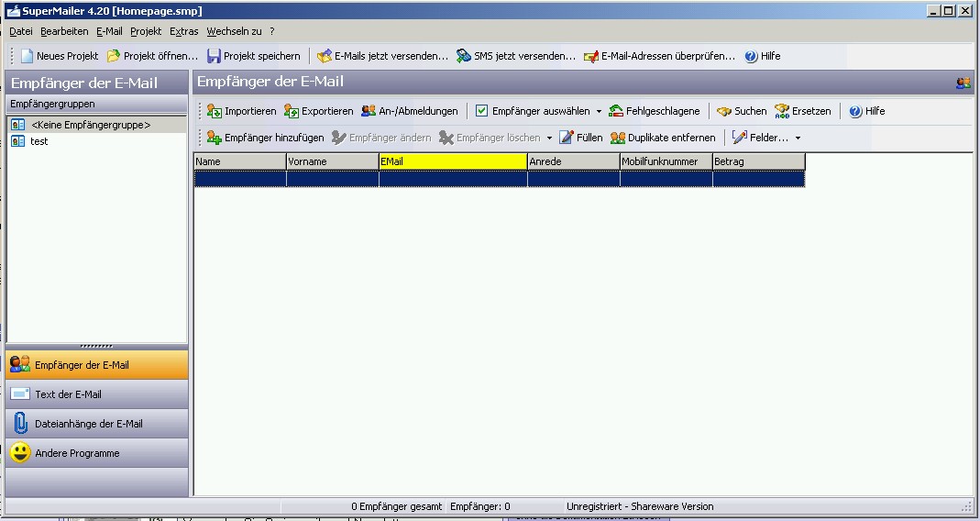
Task: Click 'Unregistriert - Shareware Version' in status bar
Action: [639, 506]
